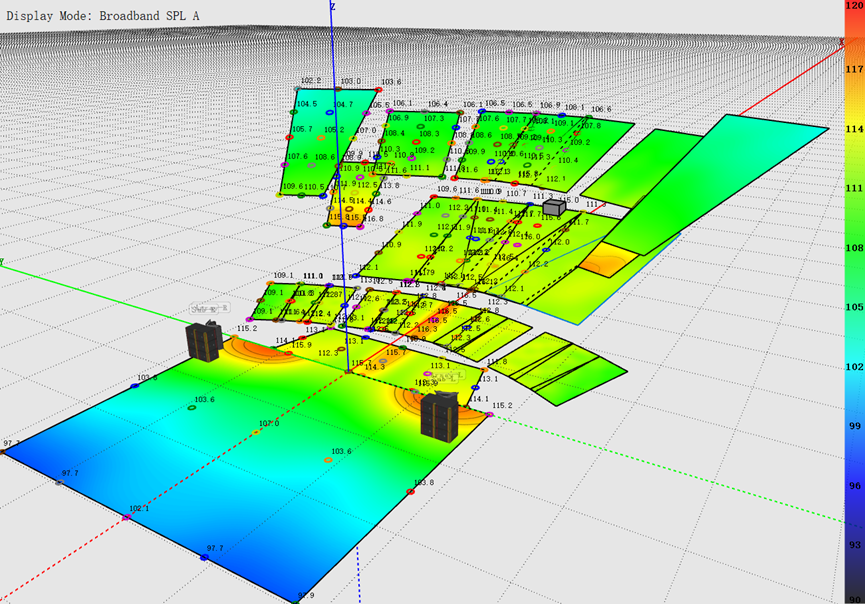This screenshot has width=865, height=604.
Task: Click the 113.8 SPL value label
Action: [x=389, y=185]
